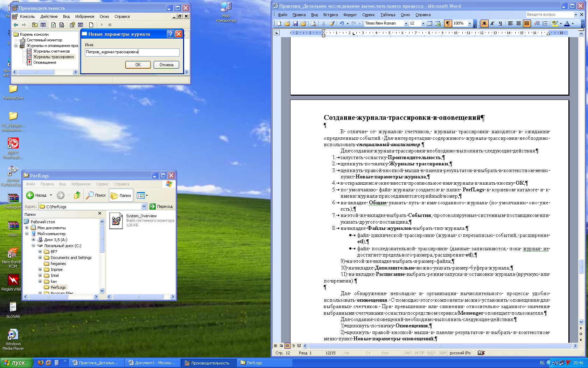Click Export list icon in console toolbar

[62, 25]
